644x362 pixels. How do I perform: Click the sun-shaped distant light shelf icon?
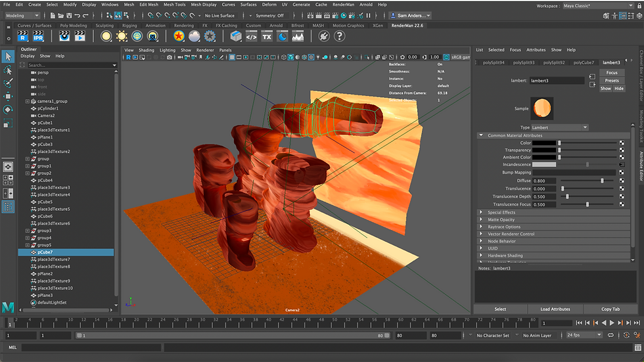point(122,37)
